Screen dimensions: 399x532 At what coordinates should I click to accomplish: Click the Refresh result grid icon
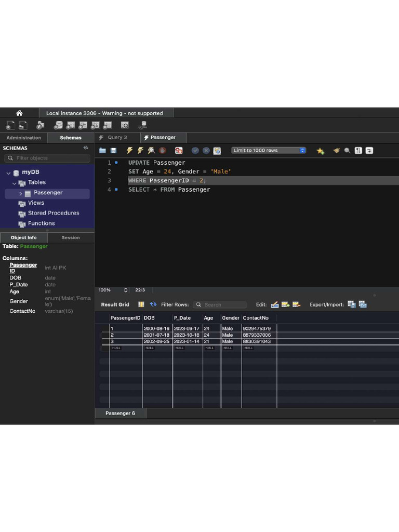tap(153, 304)
